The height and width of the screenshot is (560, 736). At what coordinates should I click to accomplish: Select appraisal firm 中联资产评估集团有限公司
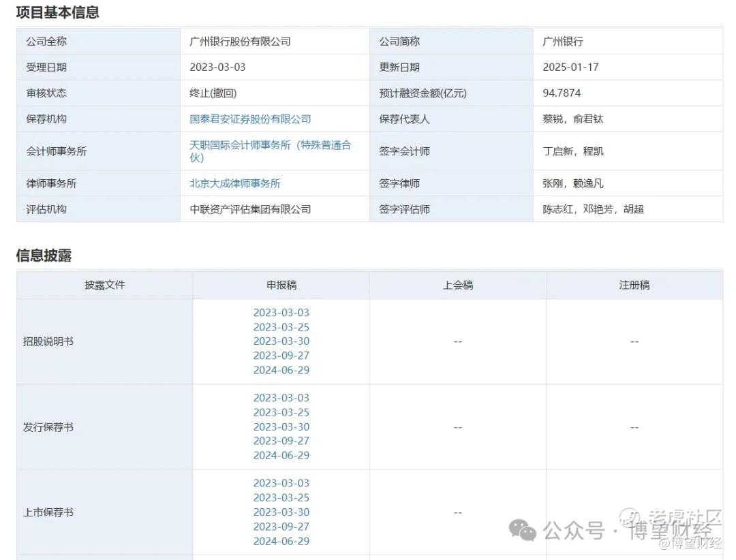coord(250,209)
